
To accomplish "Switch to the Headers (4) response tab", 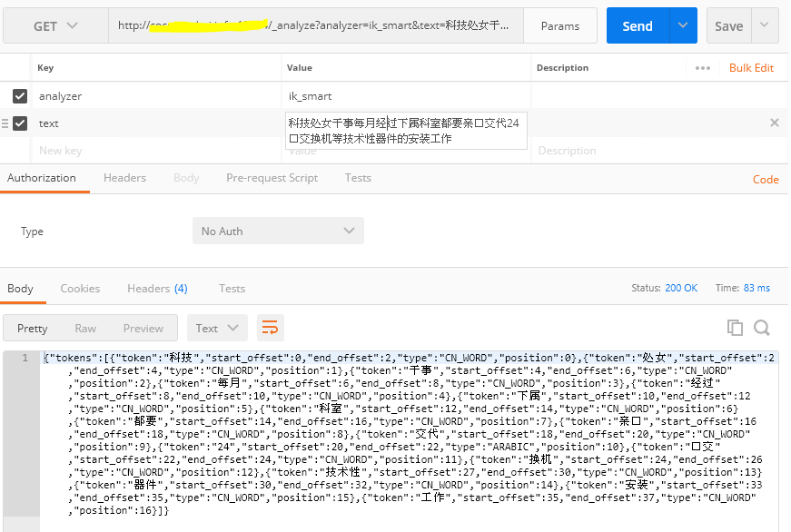I will pos(156,288).
